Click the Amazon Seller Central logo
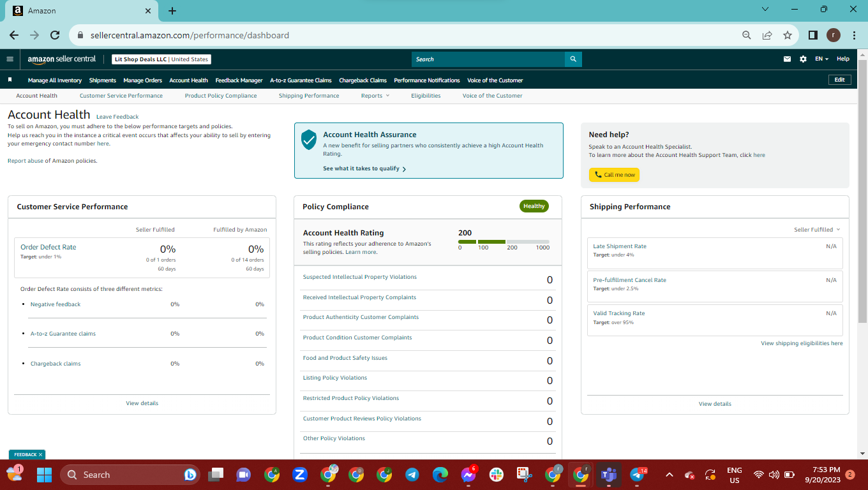This screenshot has height=490, width=868. [x=62, y=59]
